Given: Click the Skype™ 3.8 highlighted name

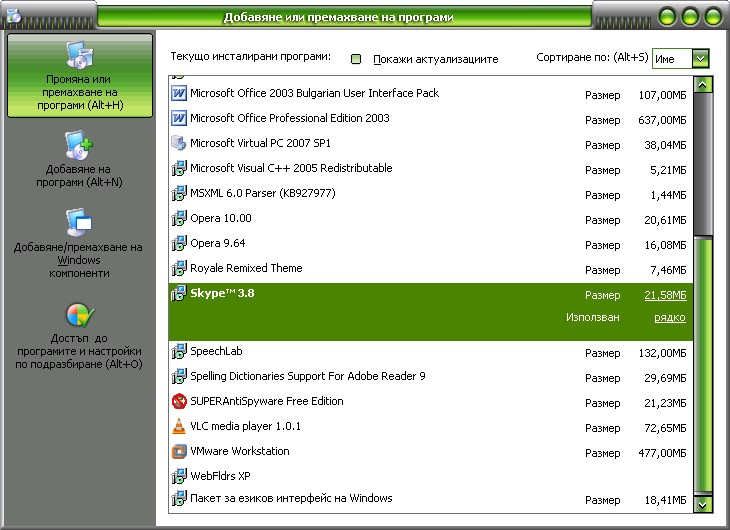Looking at the screenshot, I should point(222,293).
